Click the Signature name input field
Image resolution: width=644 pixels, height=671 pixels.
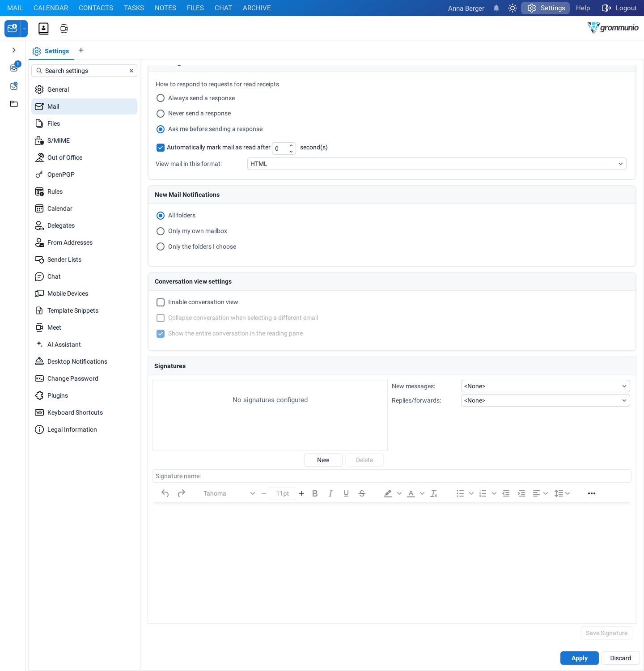pos(392,476)
